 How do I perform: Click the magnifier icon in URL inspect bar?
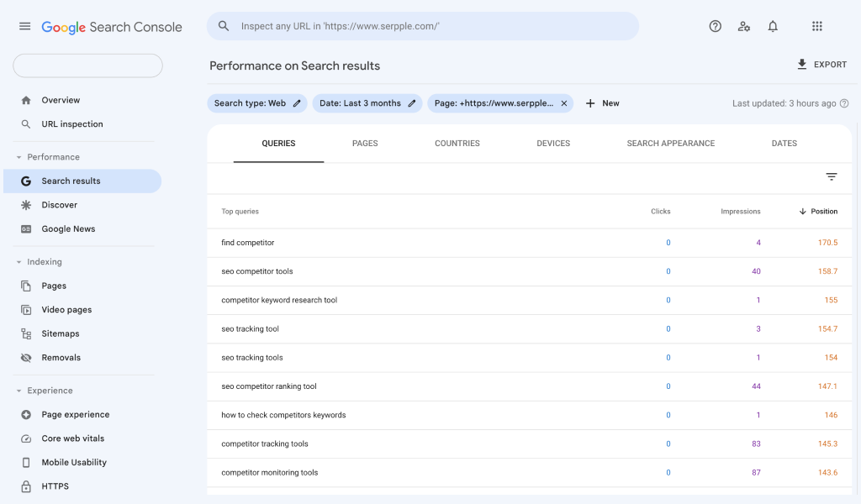[x=224, y=26]
